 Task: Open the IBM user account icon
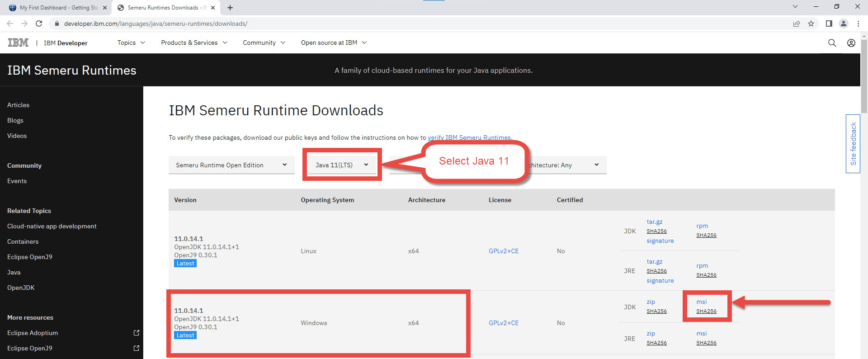851,43
